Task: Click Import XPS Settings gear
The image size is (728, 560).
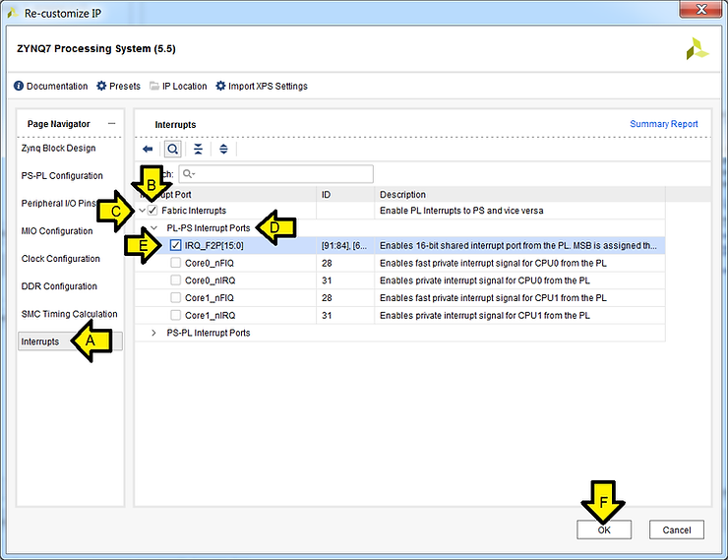Action: click(220, 87)
